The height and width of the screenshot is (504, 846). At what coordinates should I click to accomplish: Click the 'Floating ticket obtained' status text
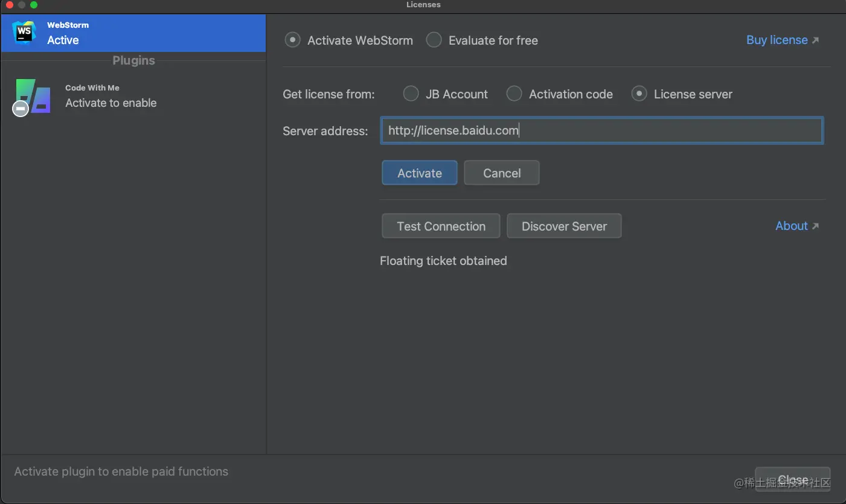[443, 261]
